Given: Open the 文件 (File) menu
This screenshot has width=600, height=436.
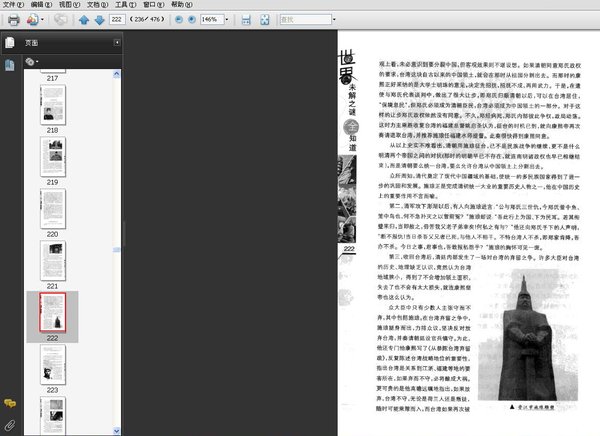Looking at the screenshot, I should [x=13, y=5].
